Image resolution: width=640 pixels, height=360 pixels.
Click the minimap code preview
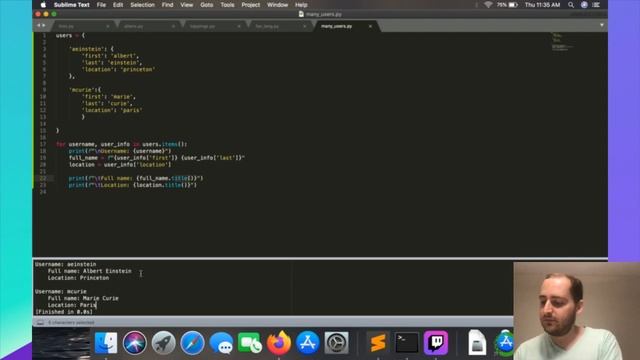point(562,42)
